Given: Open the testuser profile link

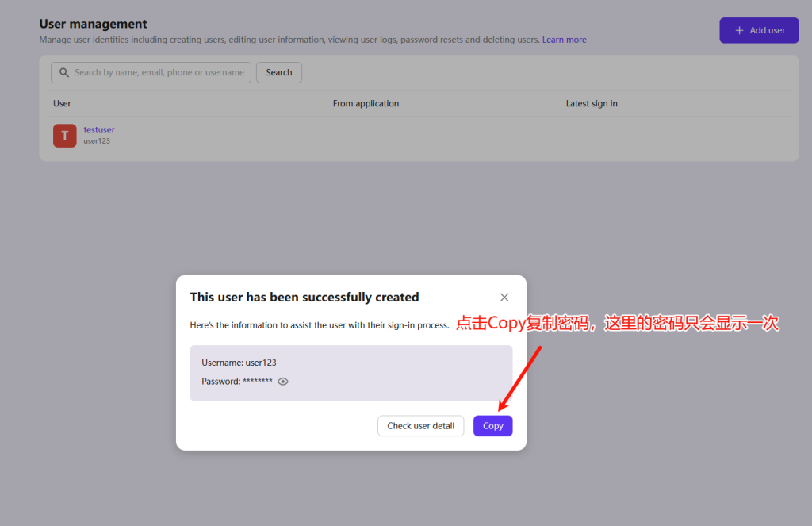Looking at the screenshot, I should point(99,130).
